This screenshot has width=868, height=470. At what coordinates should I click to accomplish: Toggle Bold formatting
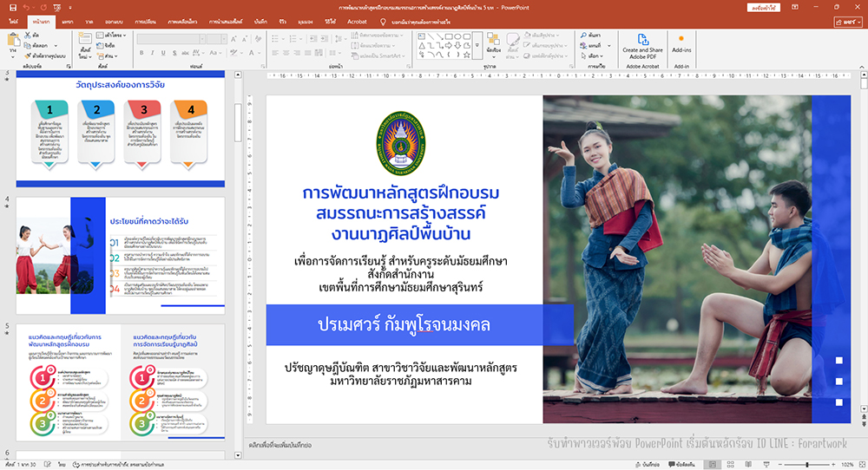tap(141, 53)
